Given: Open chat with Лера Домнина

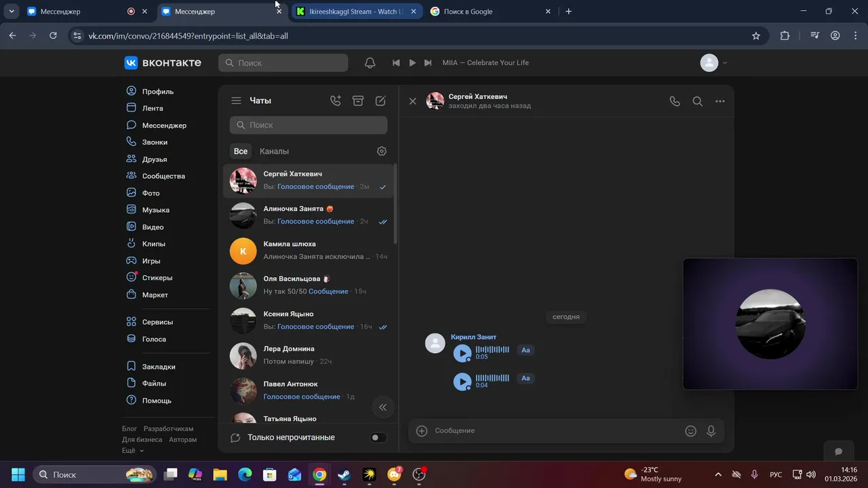Looking at the screenshot, I should (309, 355).
